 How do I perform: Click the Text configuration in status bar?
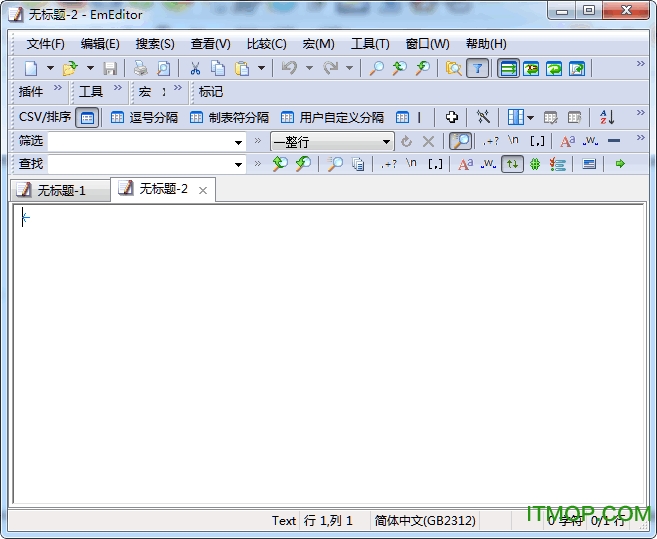tap(284, 521)
